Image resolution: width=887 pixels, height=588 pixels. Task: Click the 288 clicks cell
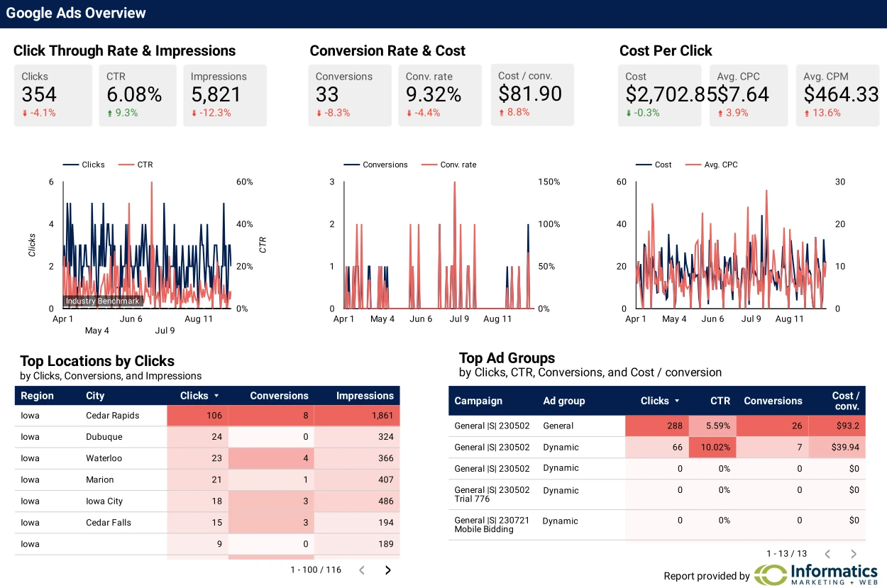(x=657, y=426)
